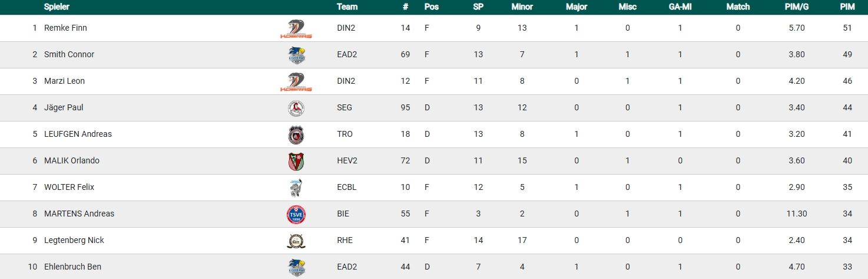The image size is (868, 279).
Task: Click the RHE logo beside Legtenberg Nick
Action: click(x=296, y=241)
